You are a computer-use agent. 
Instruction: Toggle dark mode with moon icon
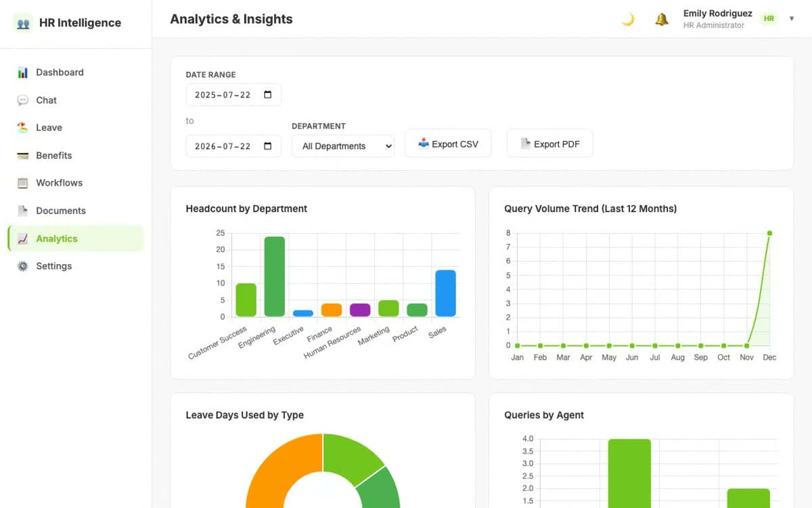click(627, 20)
